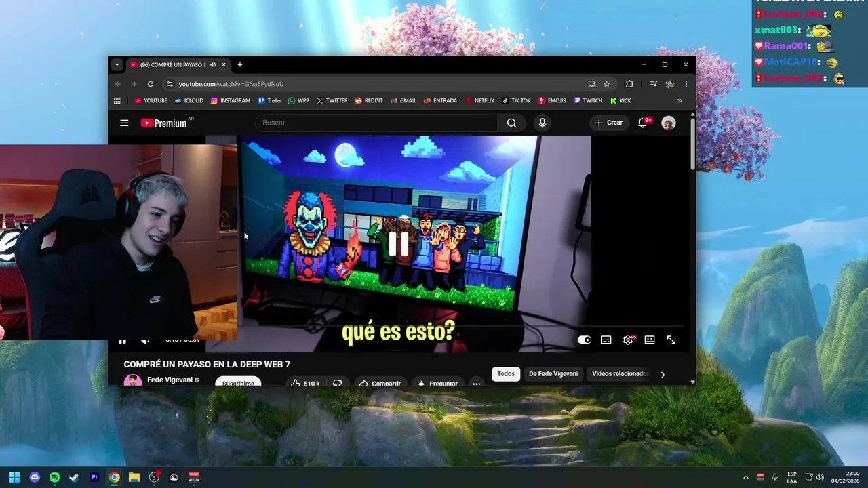Viewport: 868px width, 488px height.
Task: Switch to theater mode in player
Action: click(x=650, y=340)
